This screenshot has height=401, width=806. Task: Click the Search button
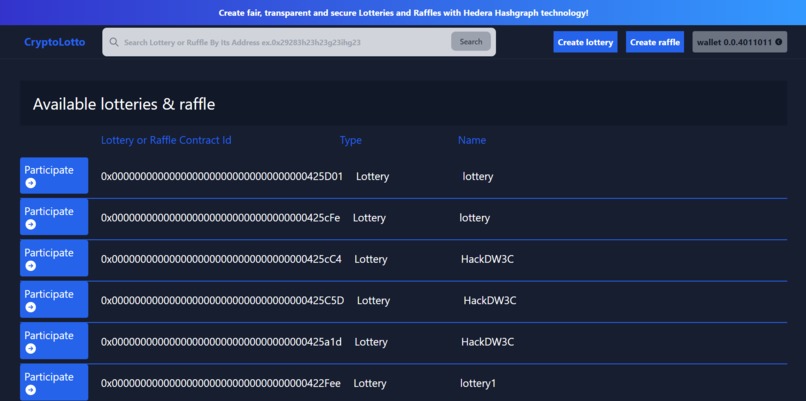pyautogui.click(x=471, y=42)
